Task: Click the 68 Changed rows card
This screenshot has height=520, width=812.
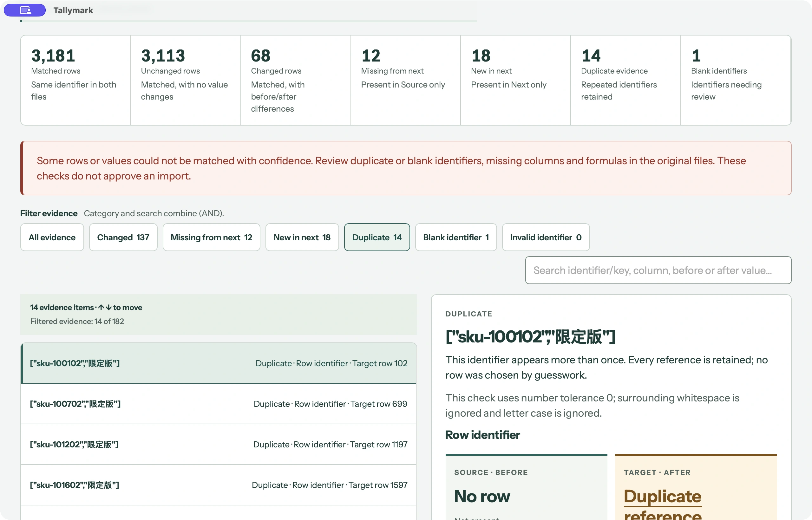Action: (296, 80)
